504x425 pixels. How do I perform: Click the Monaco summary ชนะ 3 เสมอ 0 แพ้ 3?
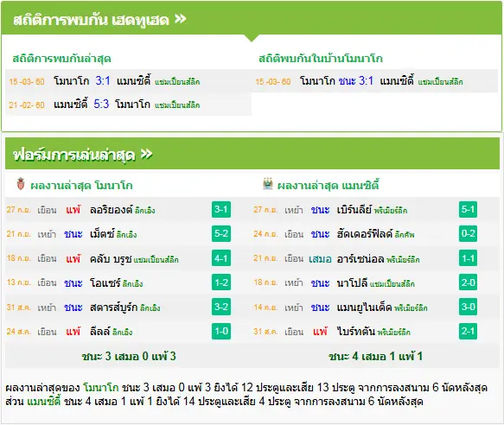[x=129, y=356]
